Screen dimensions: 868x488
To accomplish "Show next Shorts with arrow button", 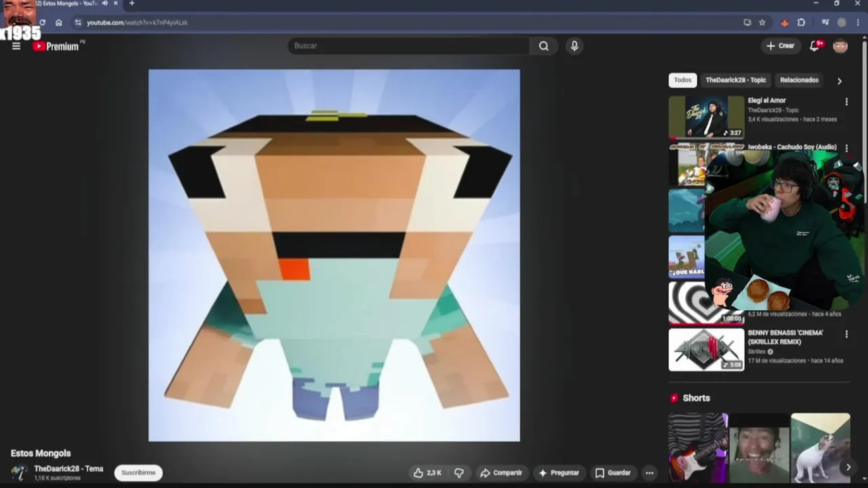I will [848, 467].
